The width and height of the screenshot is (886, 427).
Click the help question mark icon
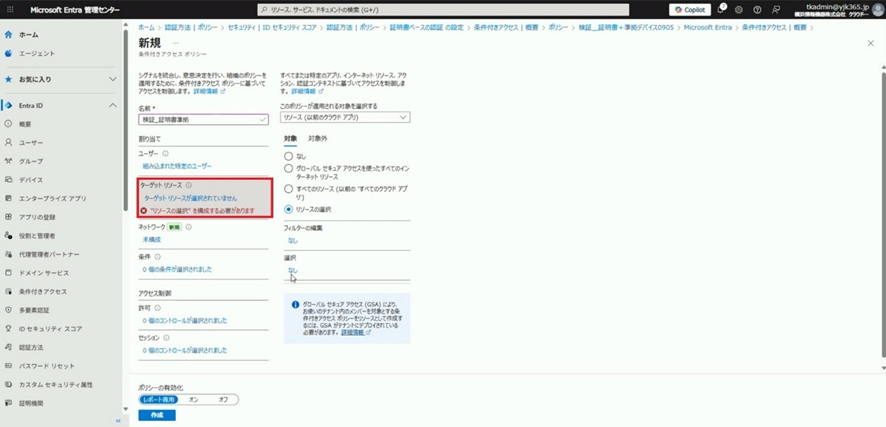757,9
